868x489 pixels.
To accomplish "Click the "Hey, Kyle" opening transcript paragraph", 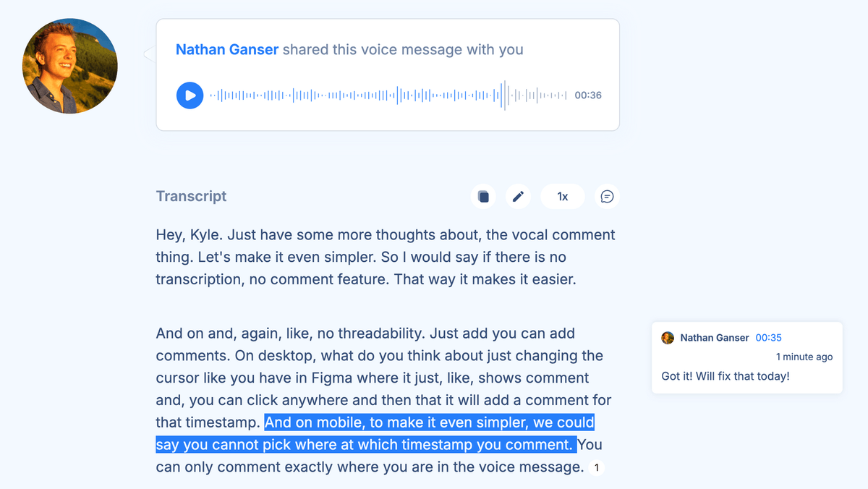I will pyautogui.click(x=386, y=257).
